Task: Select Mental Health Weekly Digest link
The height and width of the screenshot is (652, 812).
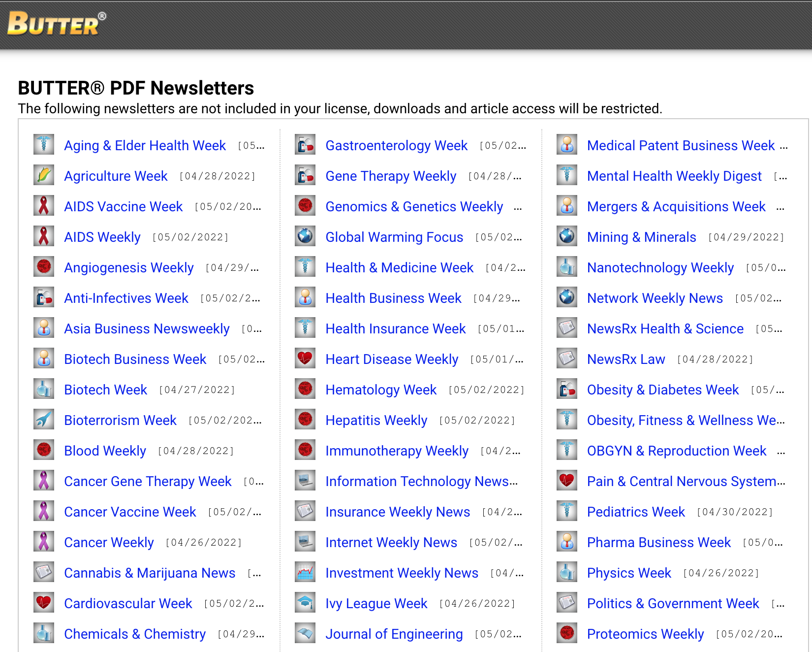Action: pyautogui.click(x=674, y=176)
